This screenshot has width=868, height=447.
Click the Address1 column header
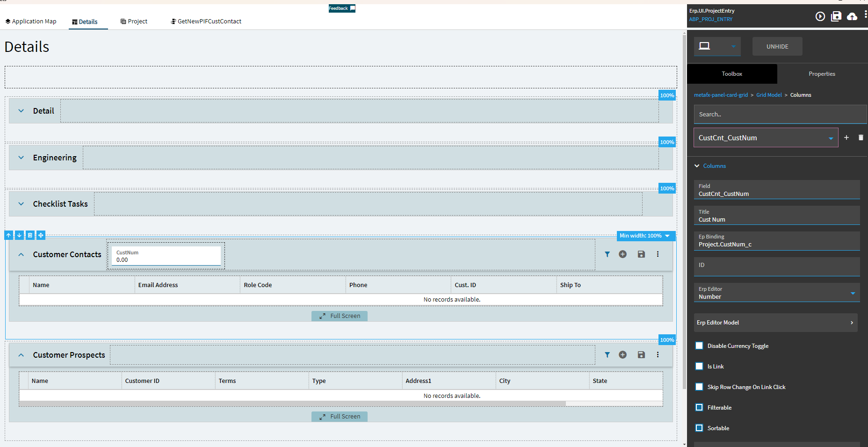coord(449,381)
